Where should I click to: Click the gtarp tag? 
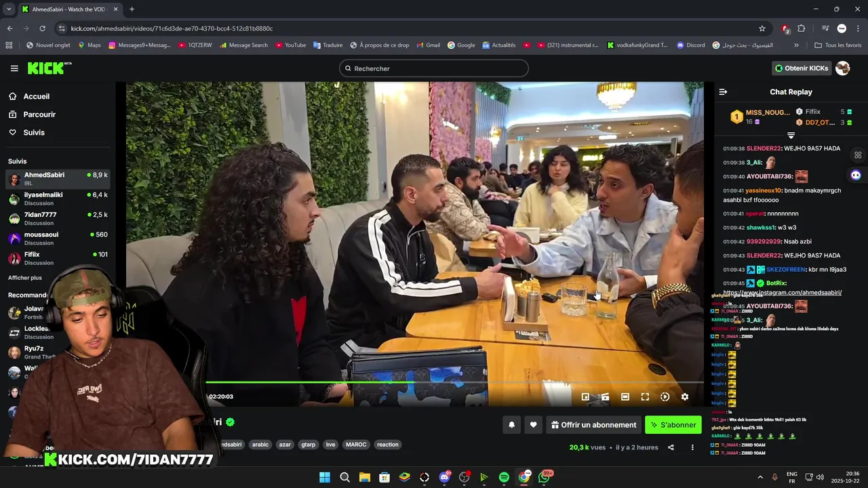click(x=309, y=445)
